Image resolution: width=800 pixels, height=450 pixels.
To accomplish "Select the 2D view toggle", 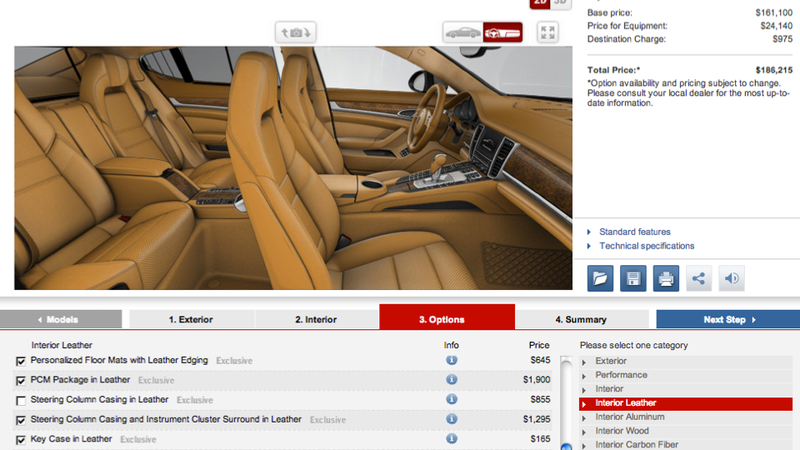I will [x=540, y=3].
